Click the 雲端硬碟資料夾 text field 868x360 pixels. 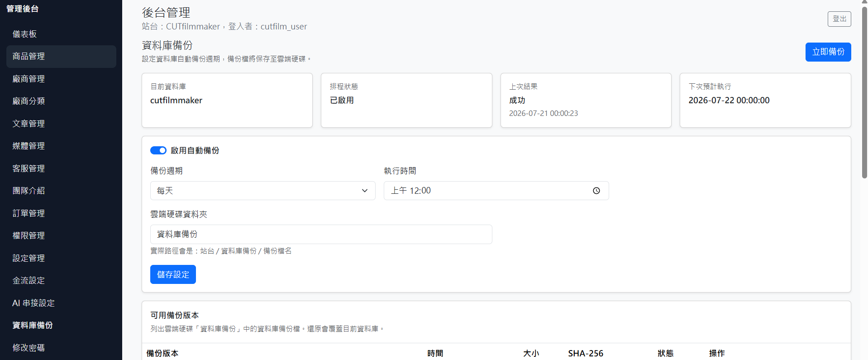[x=321, y=234]
